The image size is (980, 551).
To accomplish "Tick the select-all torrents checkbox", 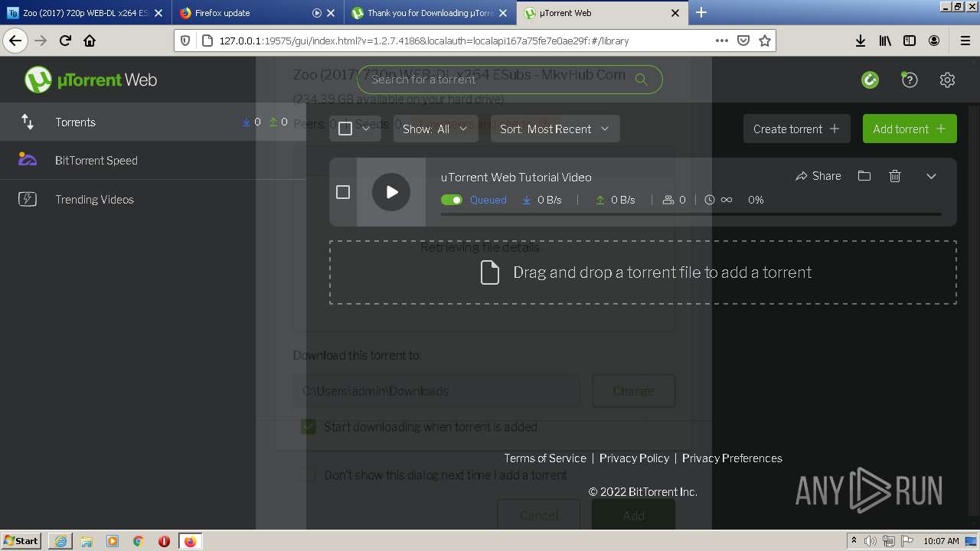I will pos(345,129).
